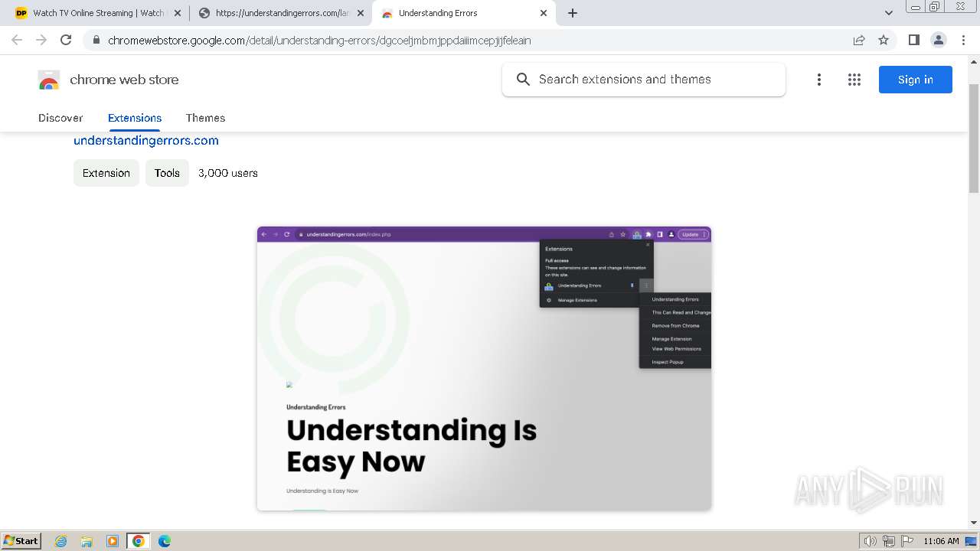
Task: Launch Microsoft Edge from taskbar
Action: (x=165, y=541)
